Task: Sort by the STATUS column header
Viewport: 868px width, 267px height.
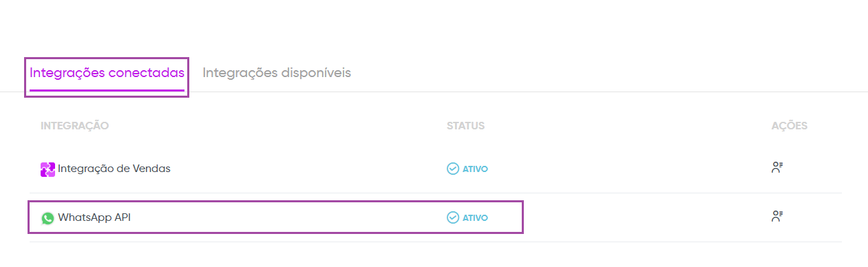Action: click(x=466, y=126)
